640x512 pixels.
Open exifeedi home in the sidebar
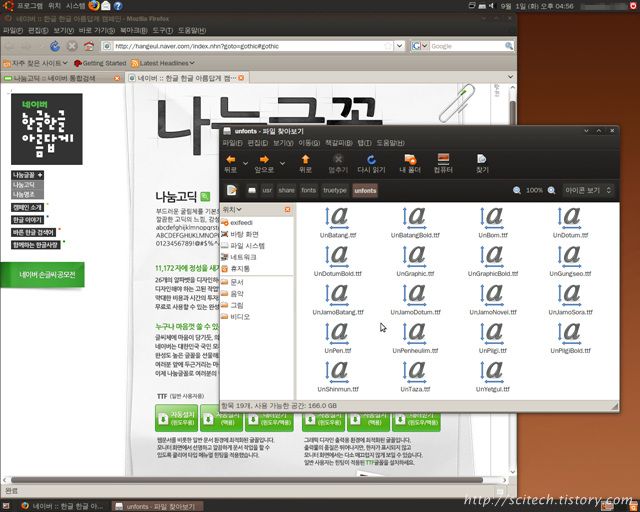[237, 223]
